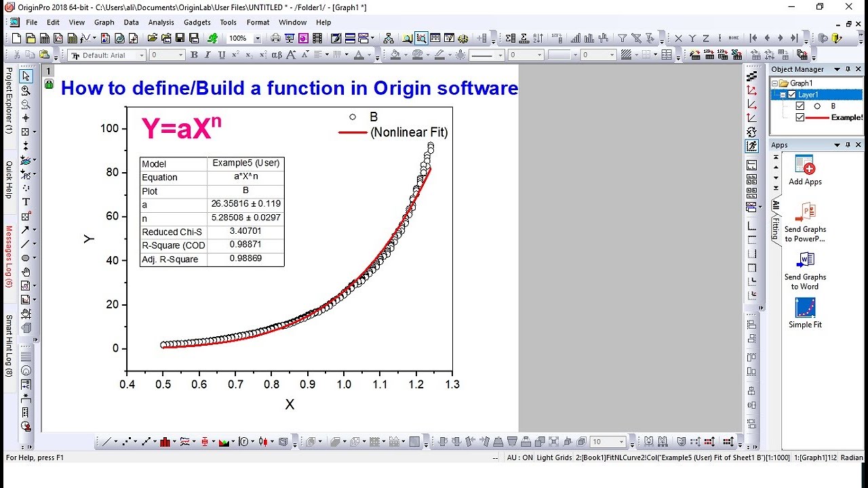Collapse the Graph1 tree node
The width and height of the screenshot is (868, 488).
click(x=776, y=84)
